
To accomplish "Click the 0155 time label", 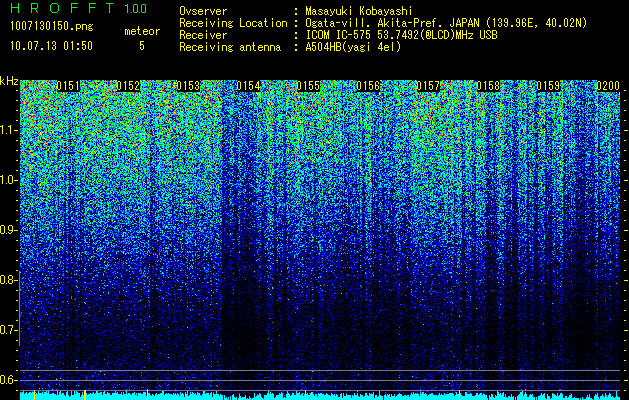I will [308, 86].
